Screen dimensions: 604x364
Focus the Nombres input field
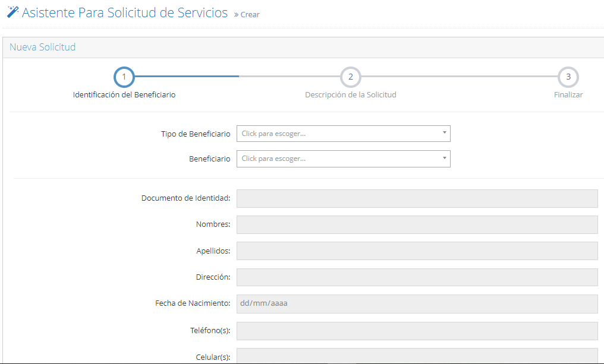(417, 224)
